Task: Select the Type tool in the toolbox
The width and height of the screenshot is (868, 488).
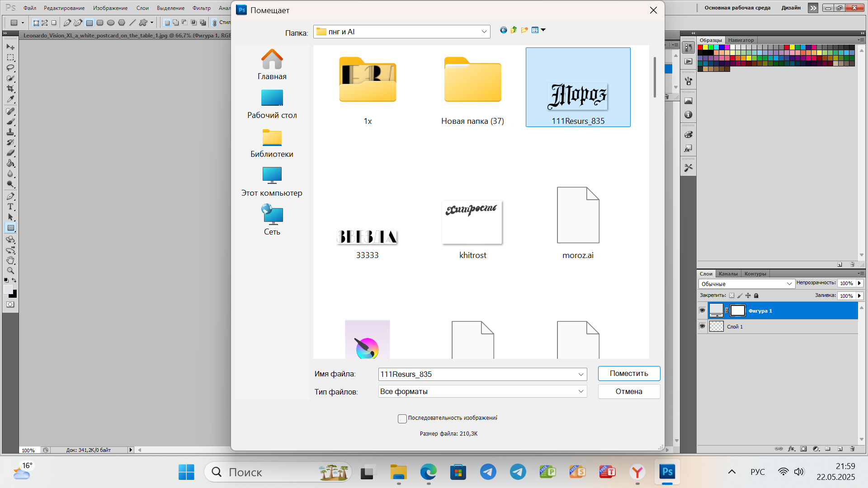Action: [x=10, y=207]
